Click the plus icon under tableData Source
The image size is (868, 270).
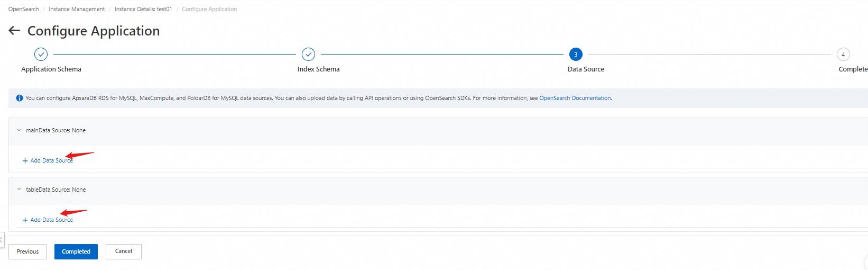coord(25,220)
